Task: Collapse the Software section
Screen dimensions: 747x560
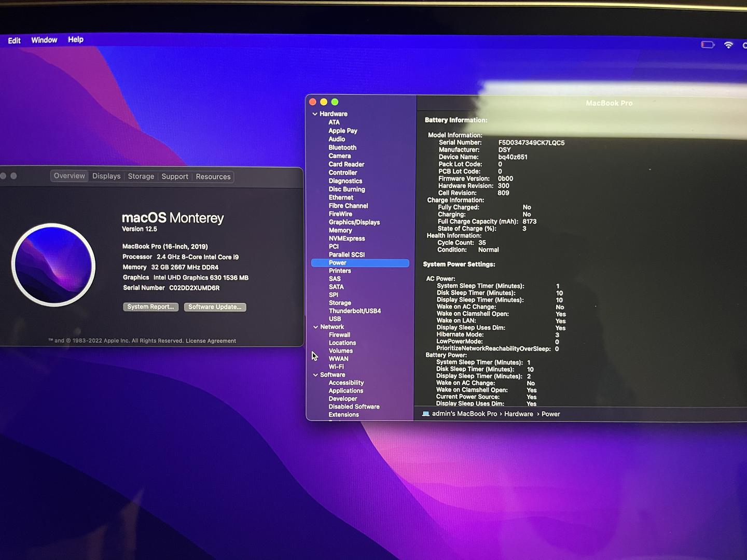Action: point(315,375)
